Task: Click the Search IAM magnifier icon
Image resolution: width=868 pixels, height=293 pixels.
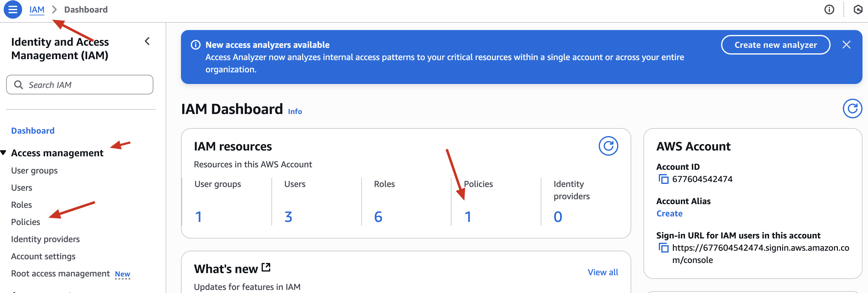Action: coord(18,85)
